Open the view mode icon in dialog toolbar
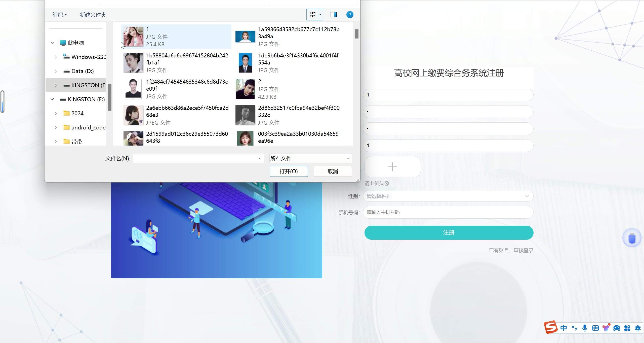This screenshot has height=343, width=644. coord(312,15)
